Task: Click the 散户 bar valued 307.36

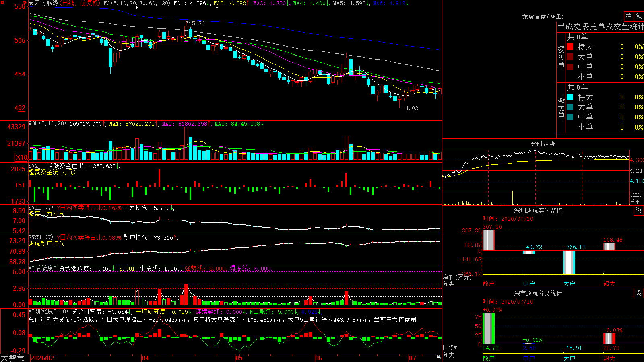Action: coord(488,240)
